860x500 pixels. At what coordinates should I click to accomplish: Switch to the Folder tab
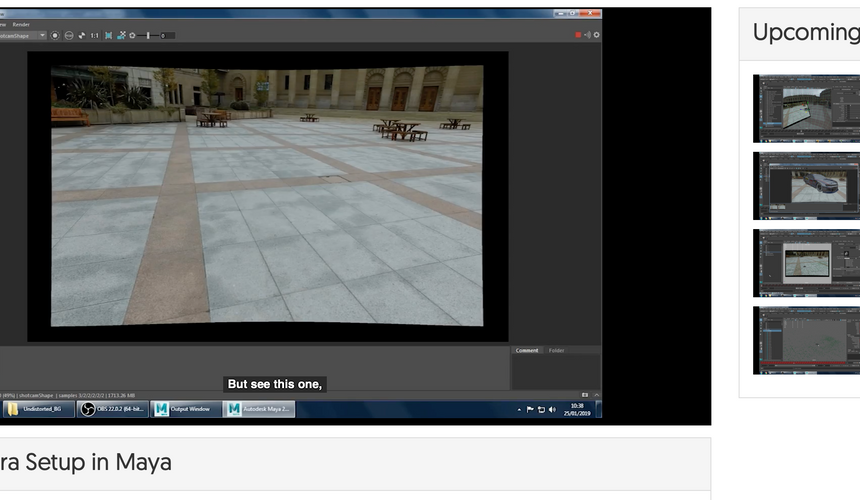(x=556, y=350)
